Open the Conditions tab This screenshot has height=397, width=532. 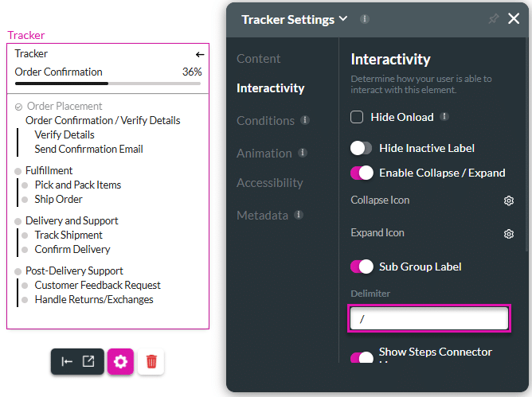[x=265, y=120]
